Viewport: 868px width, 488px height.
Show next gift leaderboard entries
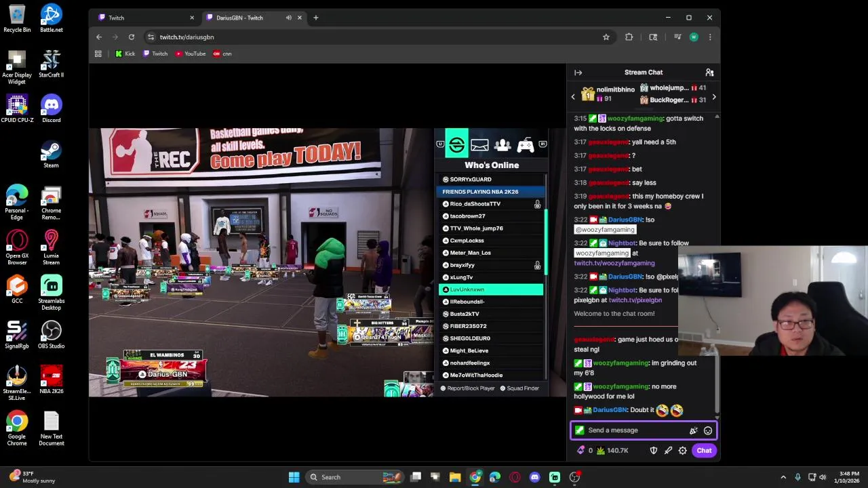coord(713,97)
